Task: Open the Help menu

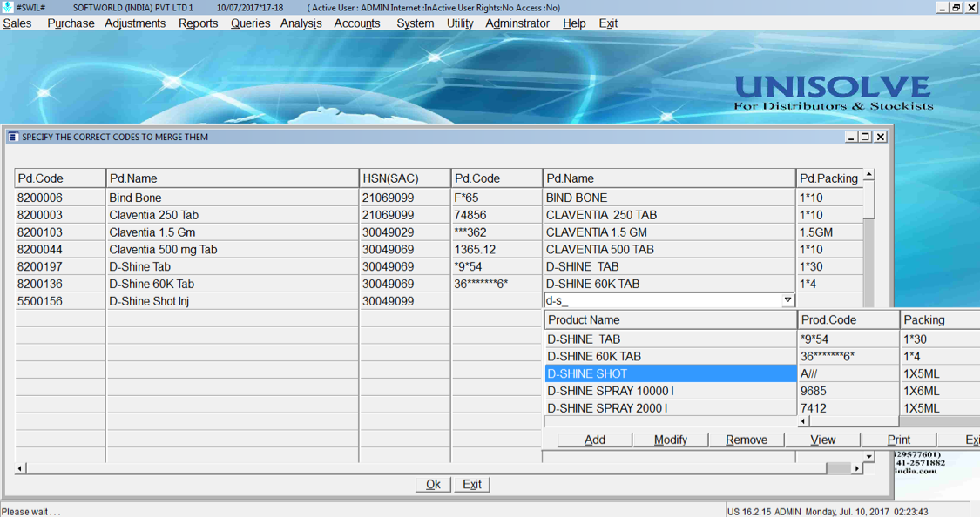Action: click(574, 23)
